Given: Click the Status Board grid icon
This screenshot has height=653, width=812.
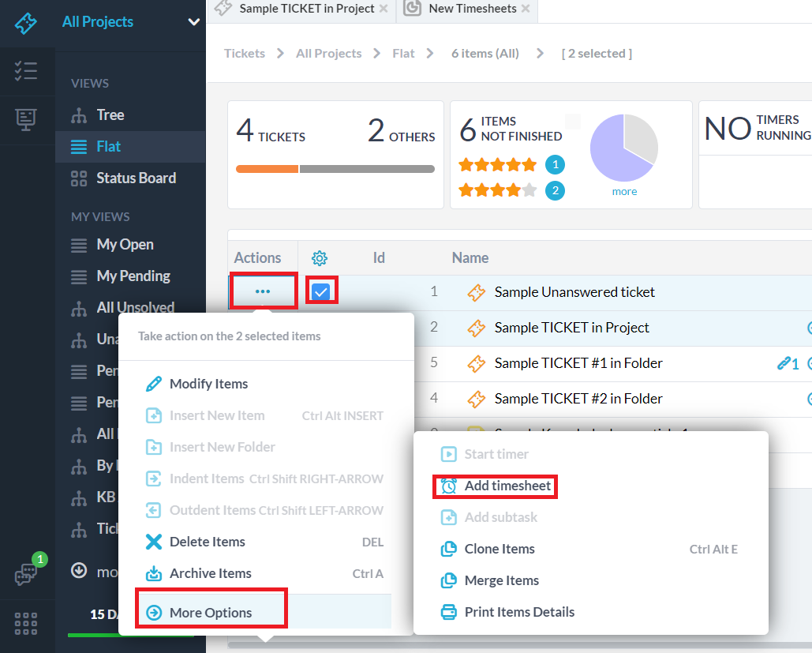Looking at the screenshot, I should [79, 178].
